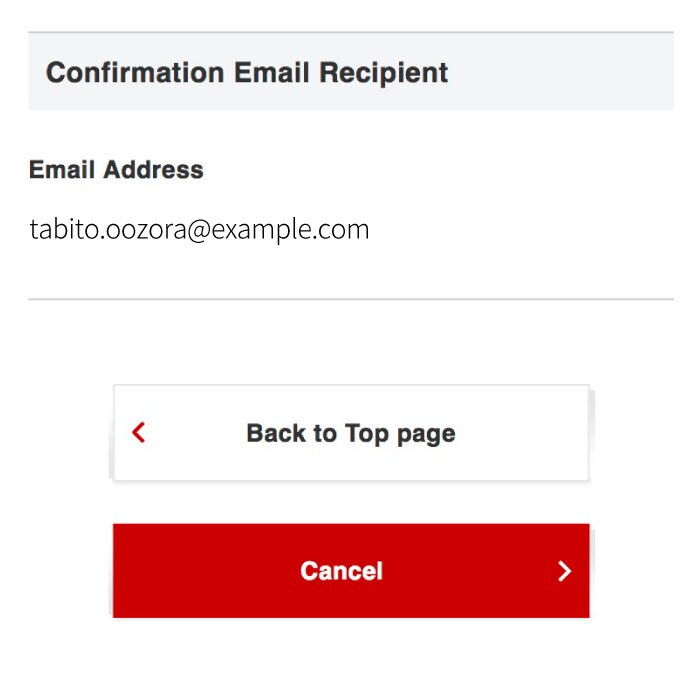Click the red area left of Cancel text
700x680 pixels.
(200, 571)
